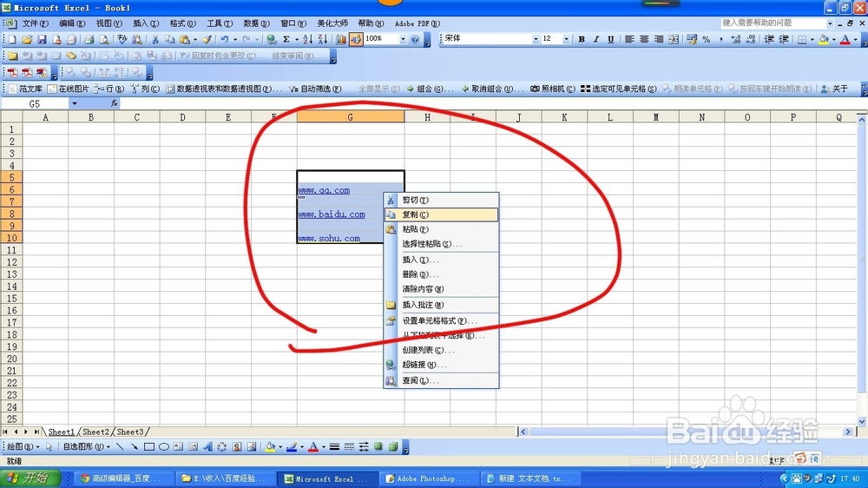Open Print Preview from the toolbar
The height and width of the screenshot is (488, 868).
(x=103, y=39)
